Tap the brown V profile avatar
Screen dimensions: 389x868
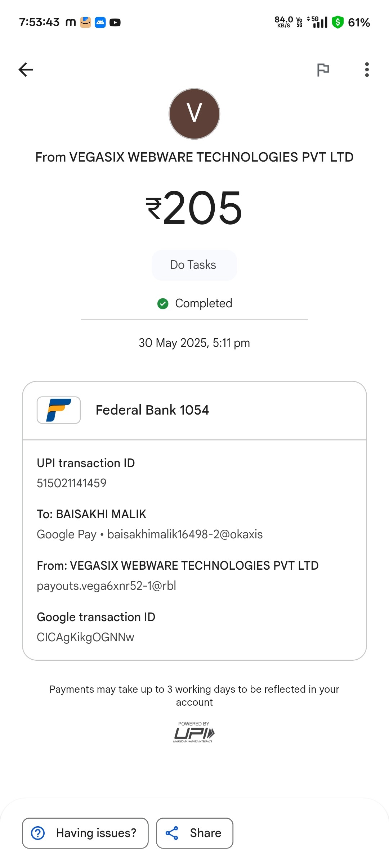(194, 114)
